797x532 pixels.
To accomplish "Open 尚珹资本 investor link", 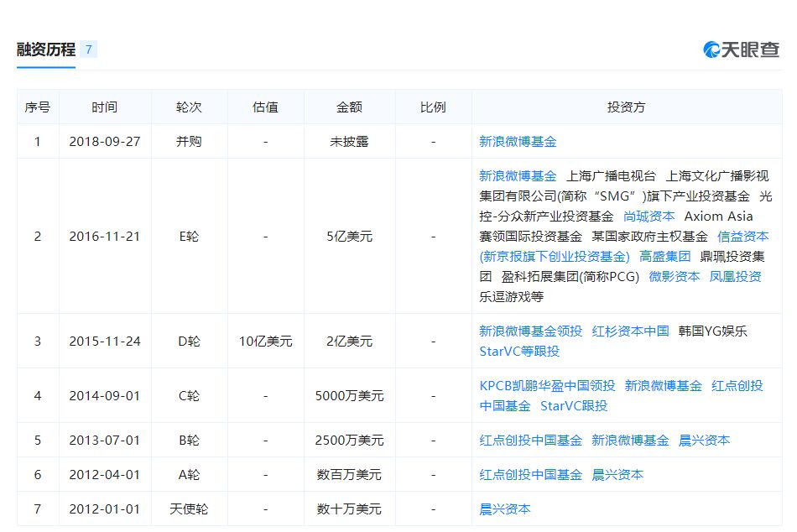I will (x=649, y=216).
